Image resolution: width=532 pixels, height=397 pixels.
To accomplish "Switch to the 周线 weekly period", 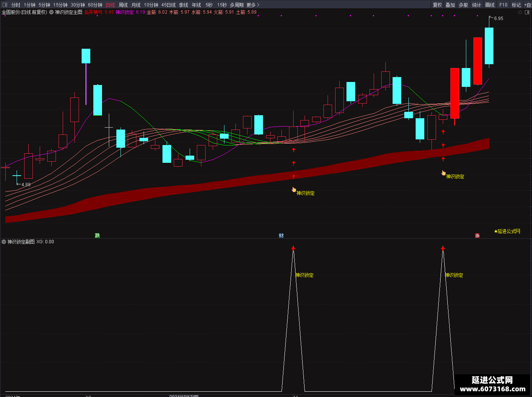I will [123, 5].
